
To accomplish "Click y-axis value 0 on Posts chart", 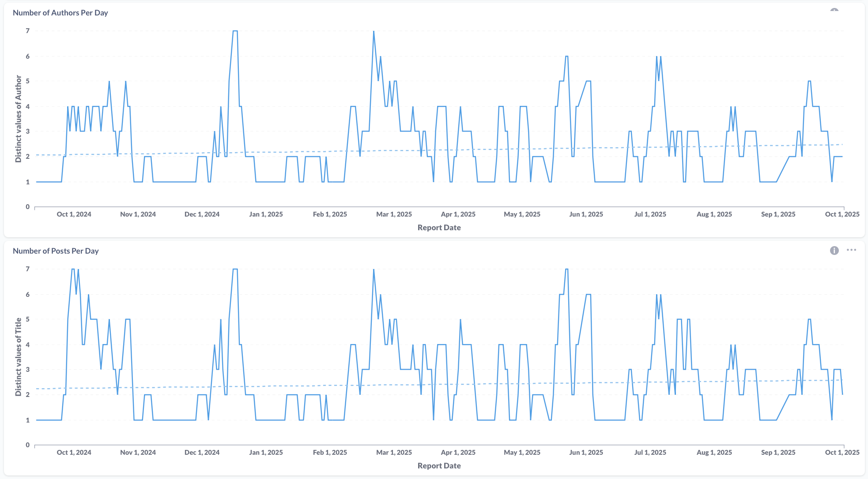I will click(x=28, y=445).
